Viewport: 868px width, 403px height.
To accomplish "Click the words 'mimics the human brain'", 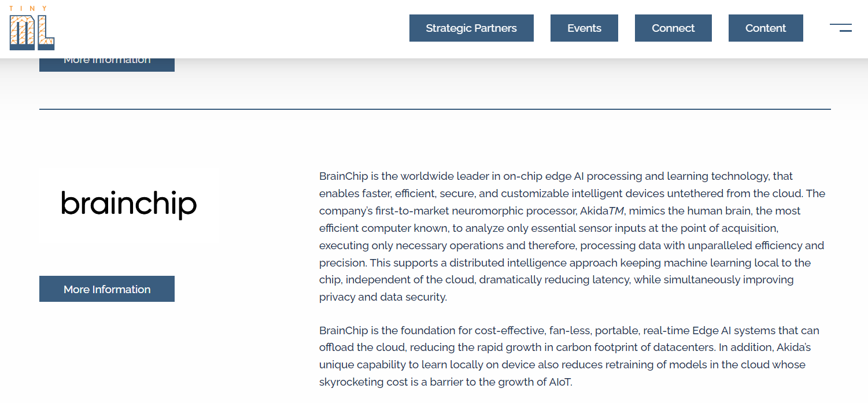I will [679, 210].
